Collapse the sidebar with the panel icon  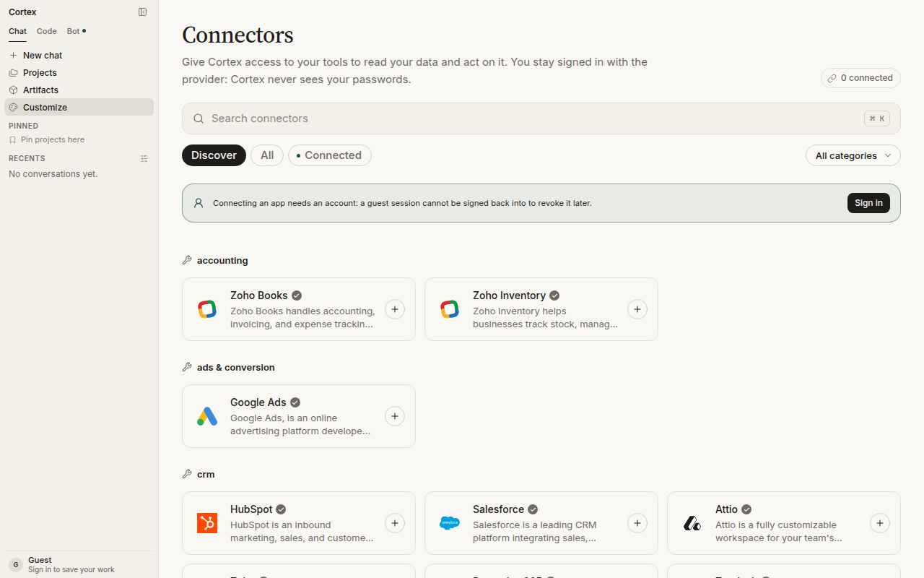click(143, 12)
